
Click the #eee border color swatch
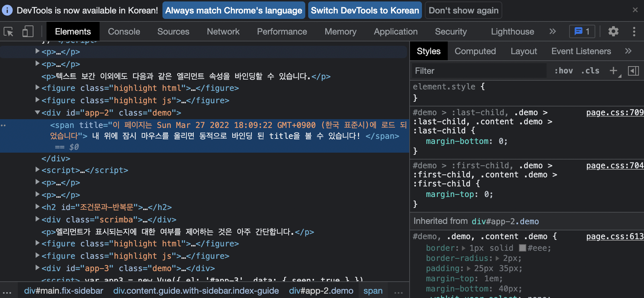tap(523, 248)
